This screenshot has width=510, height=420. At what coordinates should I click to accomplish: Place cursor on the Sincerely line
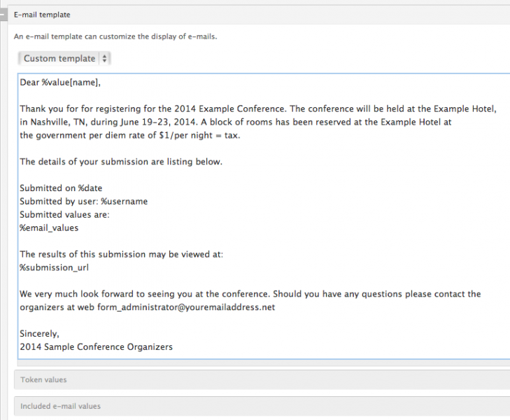[x=39, y=333]
